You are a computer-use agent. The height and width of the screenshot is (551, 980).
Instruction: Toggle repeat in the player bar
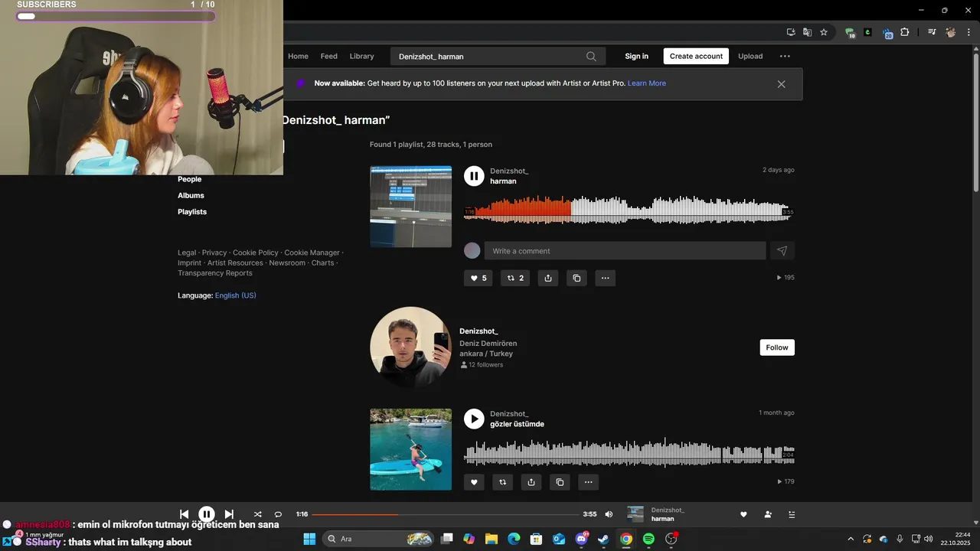click(278, 514)
